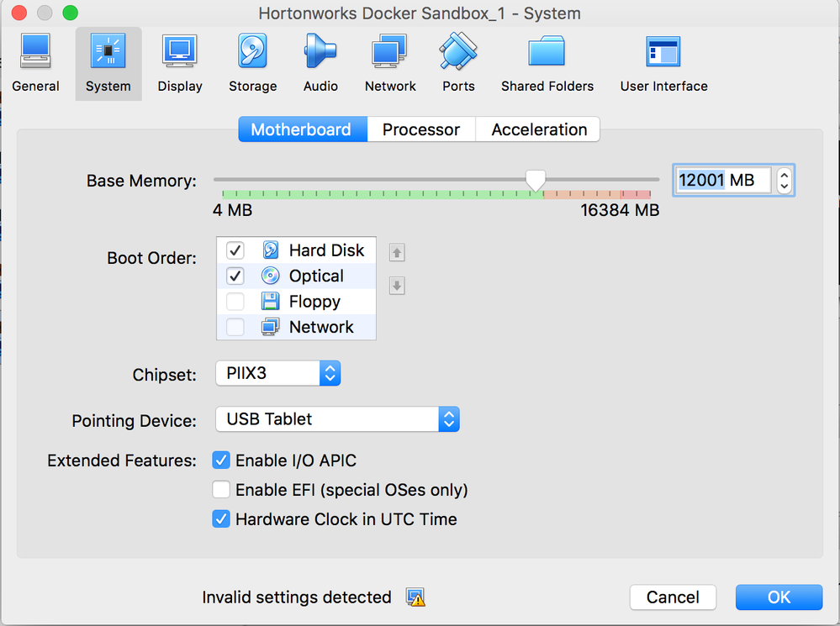The height and width of the screenshot is (626, 840).
Task: Open the Chipset PIIX3 dropdown
Action: coord(278,373)
